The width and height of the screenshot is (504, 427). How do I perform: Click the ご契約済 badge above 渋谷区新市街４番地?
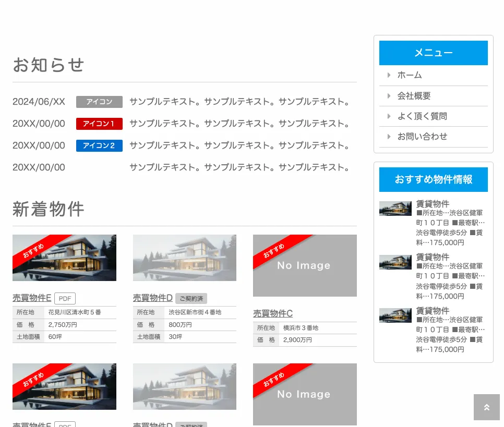point(191,298)
